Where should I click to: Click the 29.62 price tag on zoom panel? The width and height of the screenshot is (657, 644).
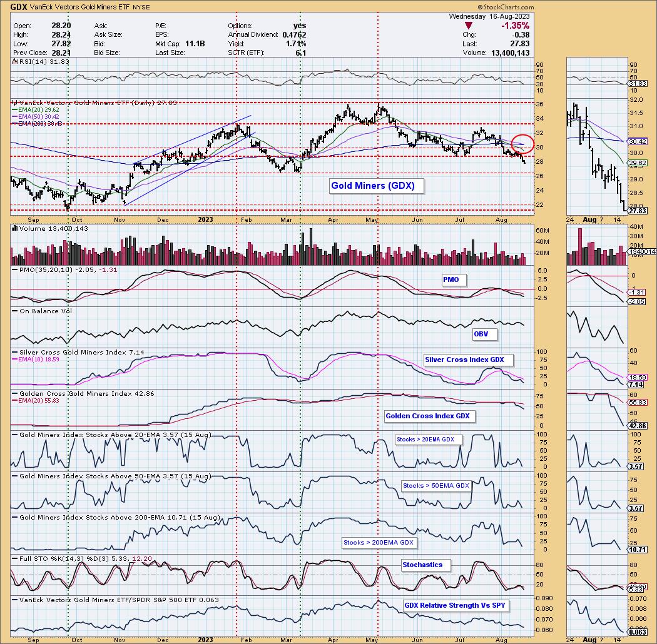[638, 163]
